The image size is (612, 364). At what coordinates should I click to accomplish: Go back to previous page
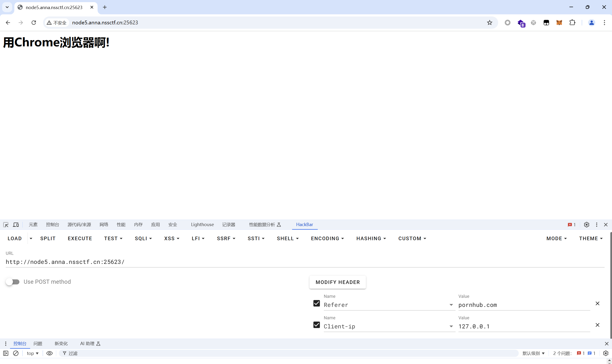[x=8, y=22]
